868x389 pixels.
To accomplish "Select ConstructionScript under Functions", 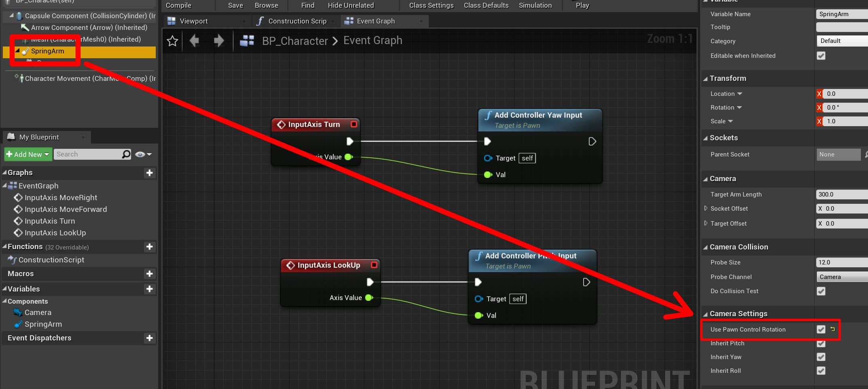I will coord(51,260).
